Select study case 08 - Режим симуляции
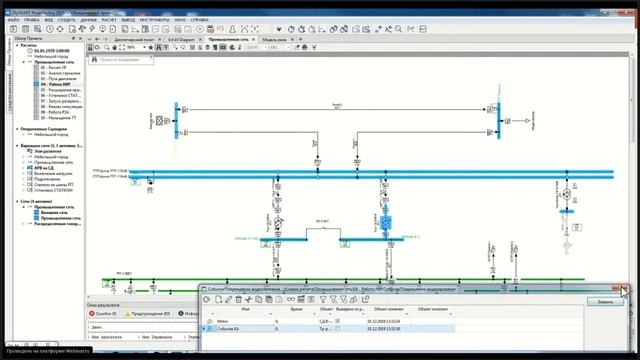The height and width of the screenshot is (360, 640). tap(61, 107)
